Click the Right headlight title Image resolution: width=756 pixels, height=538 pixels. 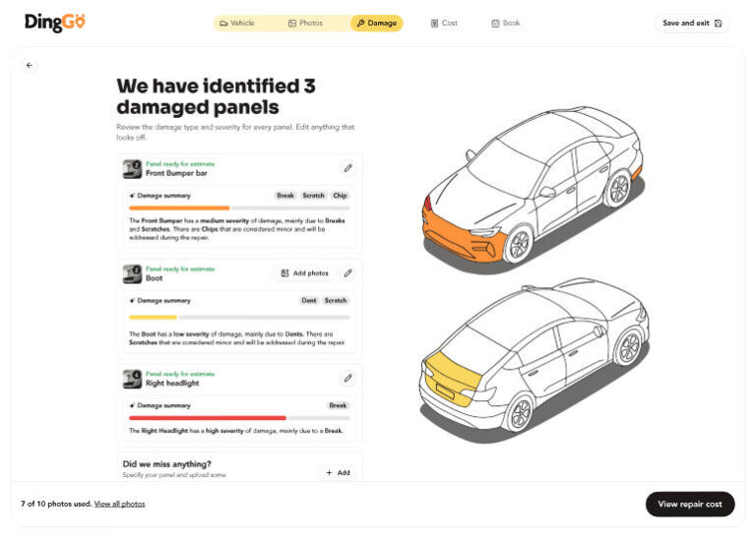(x=172, y=384)
